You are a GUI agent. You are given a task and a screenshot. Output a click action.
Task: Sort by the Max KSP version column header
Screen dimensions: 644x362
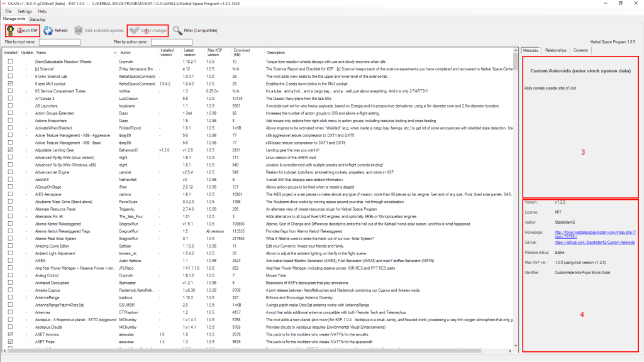[218, 53]
